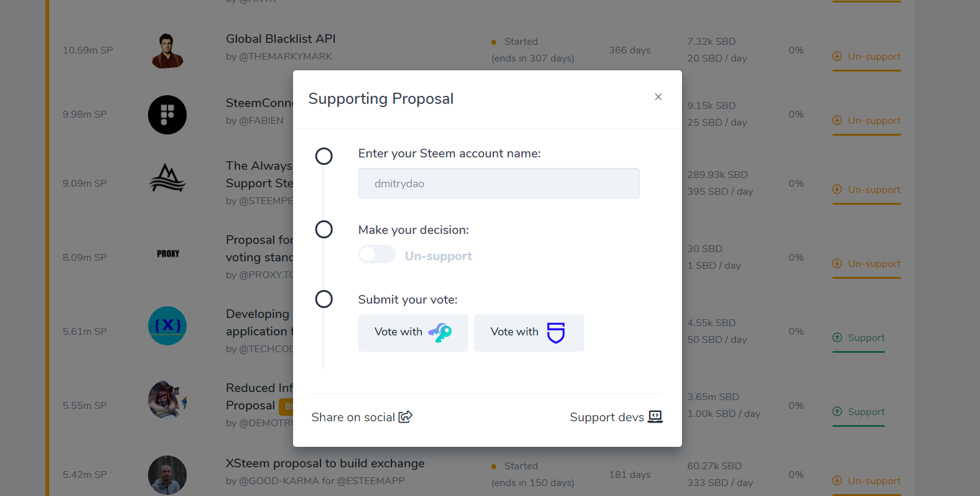The image size is (980, 496).
Task: Support the 50 SBD per day proposal
Action: pyautogui.click(x=859, y=338)
